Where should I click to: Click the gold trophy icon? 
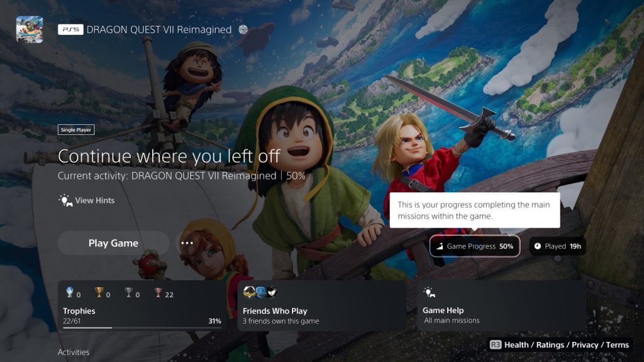[99, 292]
